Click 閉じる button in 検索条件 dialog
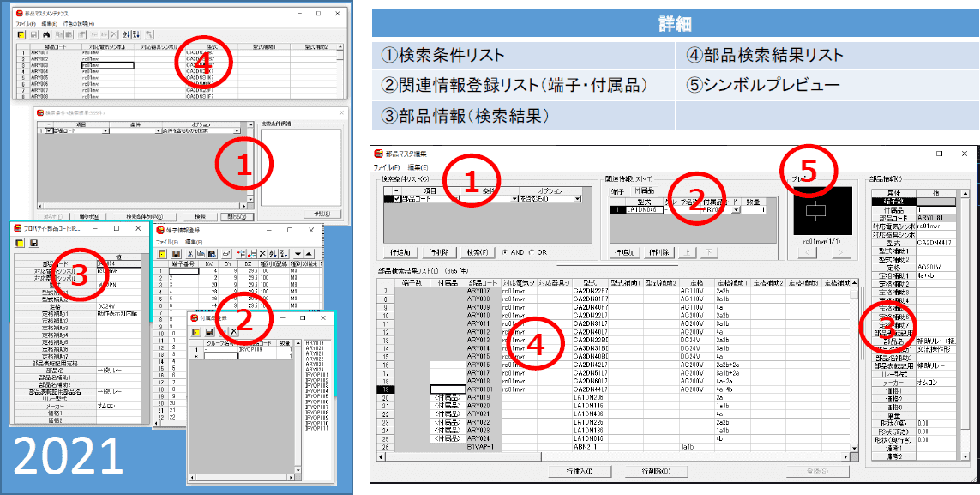The image size is (980, 495). click(237, 217)
